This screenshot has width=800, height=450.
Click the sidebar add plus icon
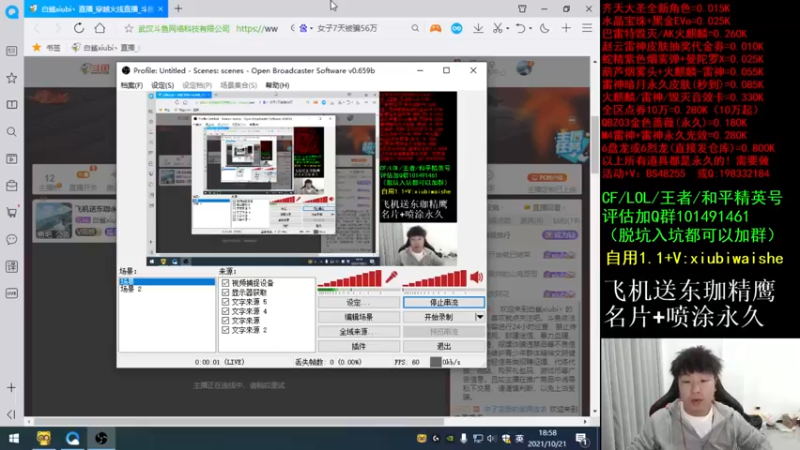11,388
